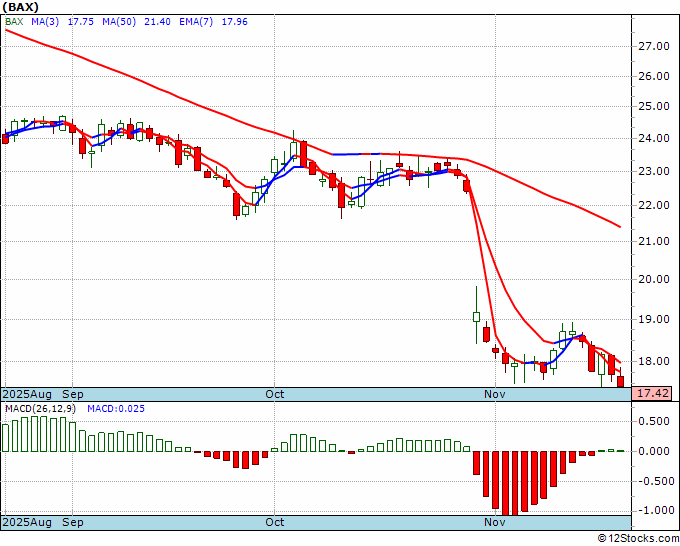Click Nov on the price chart date axis

pyautogui.click(x=495, y=394)
